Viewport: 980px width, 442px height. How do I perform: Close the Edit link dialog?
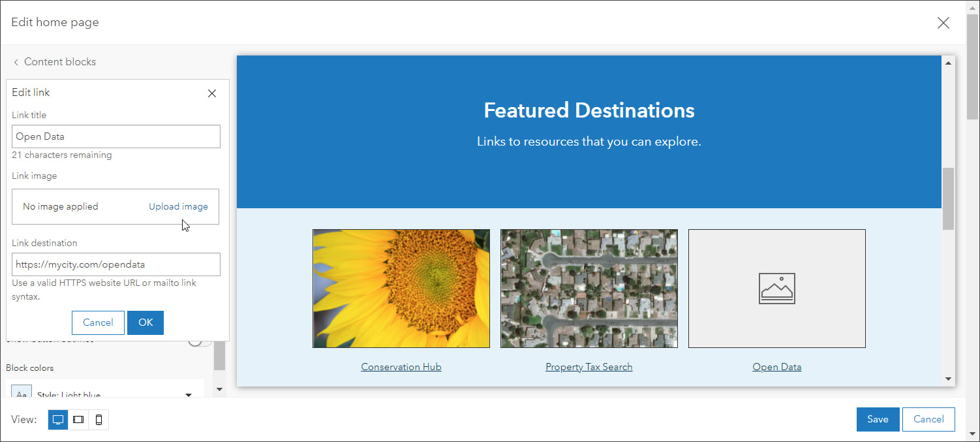coord(211,93)
